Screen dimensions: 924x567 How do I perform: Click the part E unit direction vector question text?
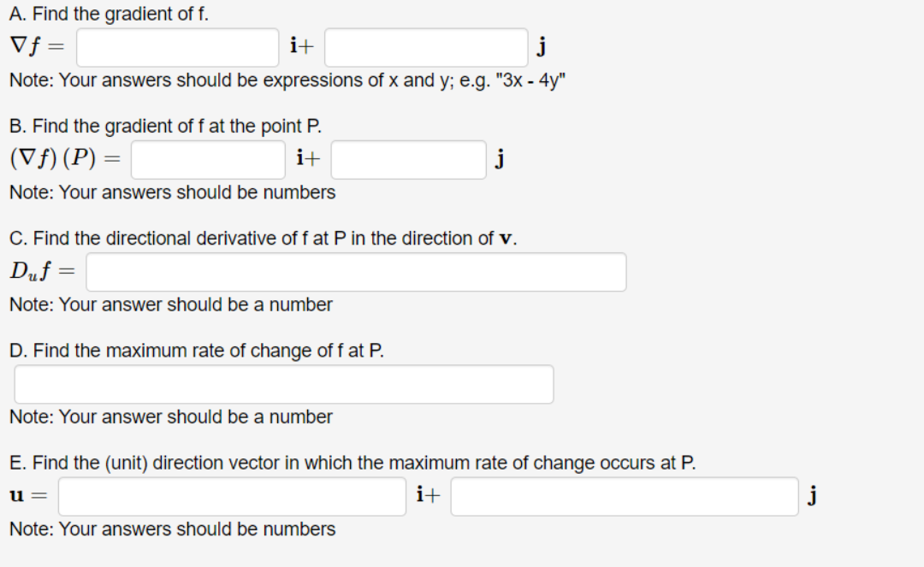(x=352, y=463)
